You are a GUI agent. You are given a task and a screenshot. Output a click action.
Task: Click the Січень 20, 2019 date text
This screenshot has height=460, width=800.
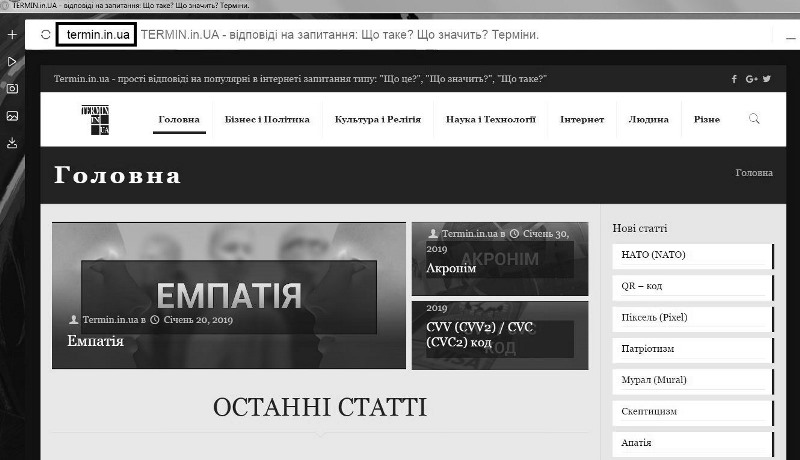(x=198, y=320)
